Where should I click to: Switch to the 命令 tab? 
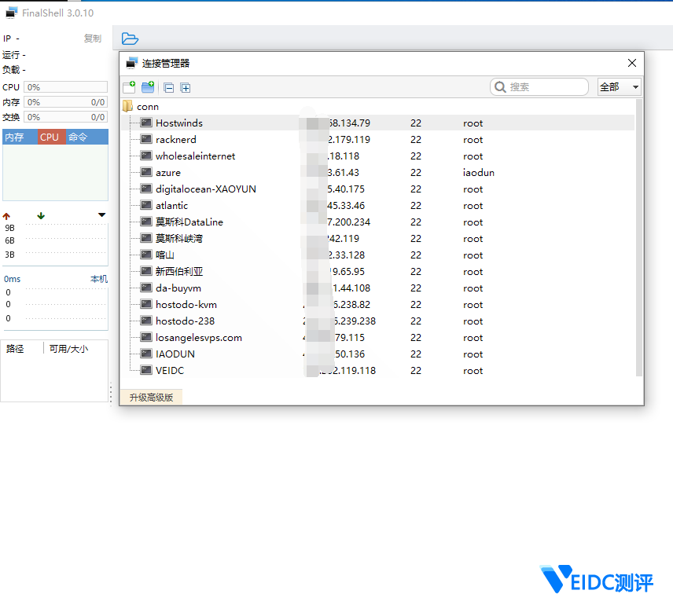[76, 136]
